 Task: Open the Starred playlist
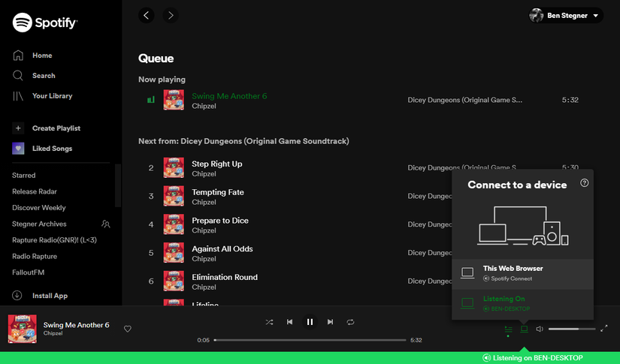tap(24, 176)
